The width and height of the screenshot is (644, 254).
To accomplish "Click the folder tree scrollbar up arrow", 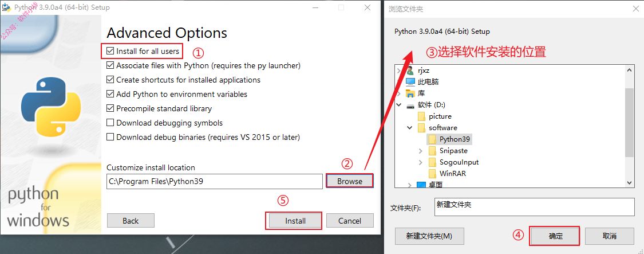I will [x=629, y=71].
